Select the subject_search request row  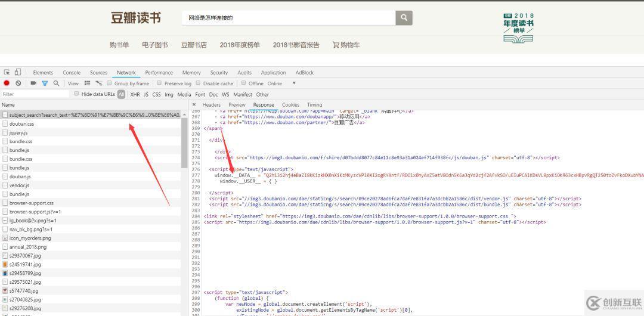click(91, 114)
